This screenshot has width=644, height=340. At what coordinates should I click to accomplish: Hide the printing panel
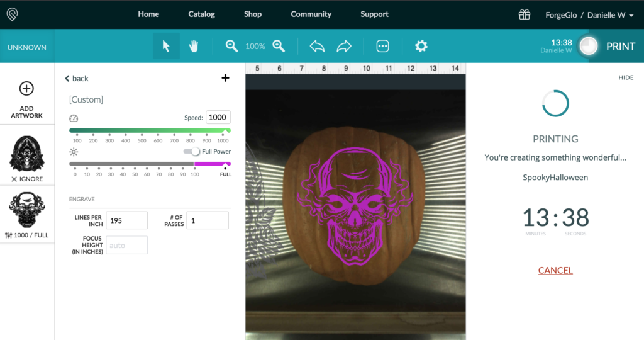[x=626, y=77]
